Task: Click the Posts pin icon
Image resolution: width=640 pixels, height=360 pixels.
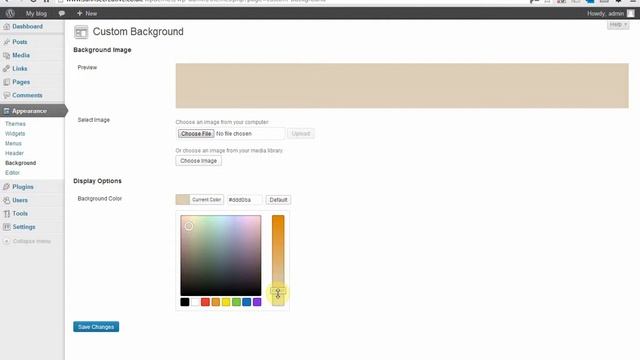Action: coord(7,42)
